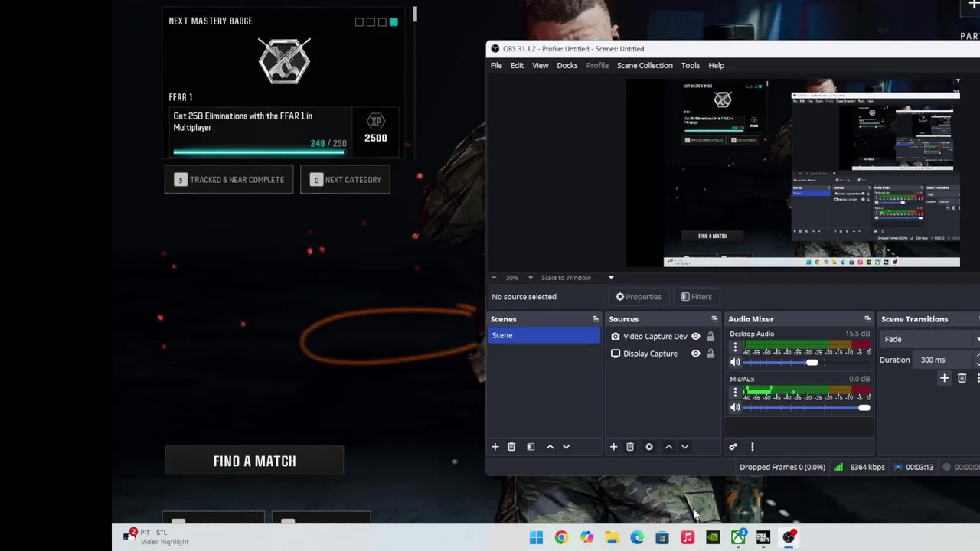Click the 00:03:13 stream timer
980x551 pixels.
pos(920,468)
